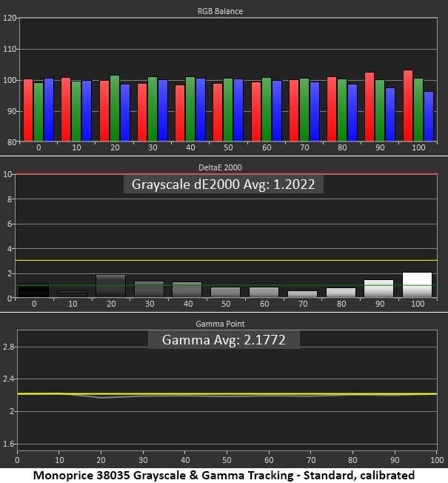Click the DeltaE bar at 40
Viewport: 448px width, 483px height.
pyautogui.click(x=187, y=290)
